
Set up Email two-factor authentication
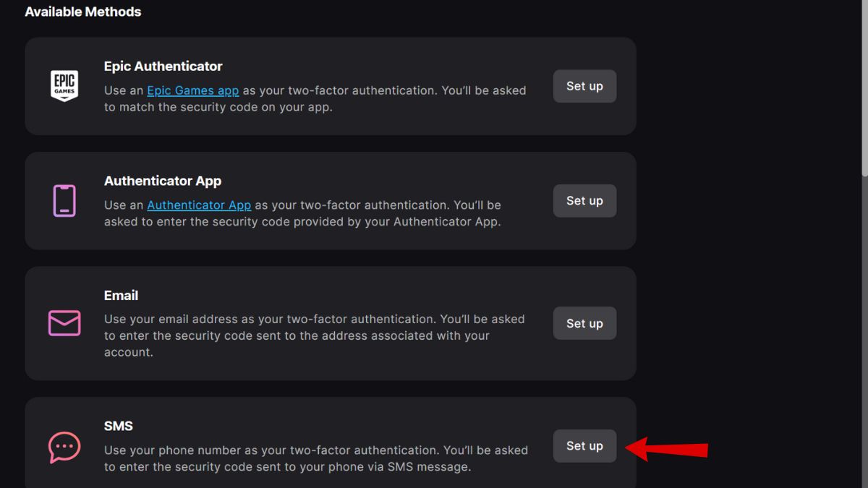(x=584, y=323)
